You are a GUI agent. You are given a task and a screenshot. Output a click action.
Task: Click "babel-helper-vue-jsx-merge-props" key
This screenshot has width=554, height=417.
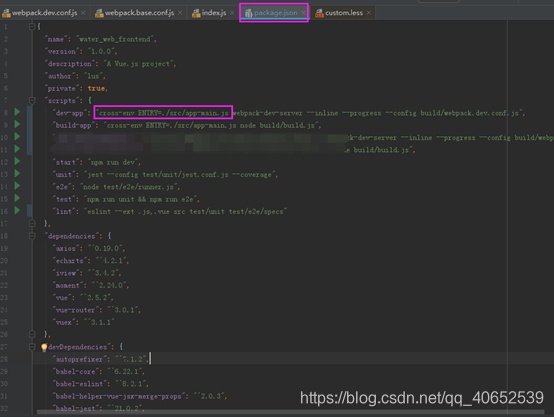(119, 397)
